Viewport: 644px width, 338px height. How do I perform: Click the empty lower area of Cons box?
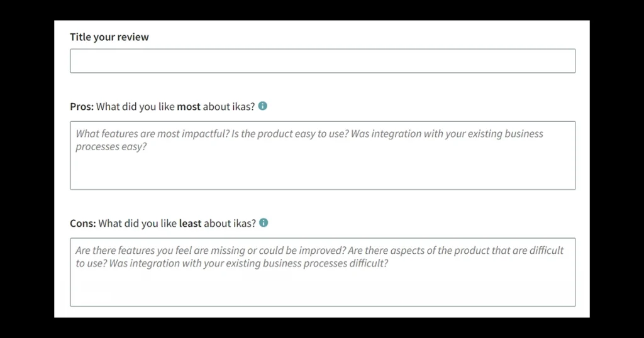tap(323, 288)
